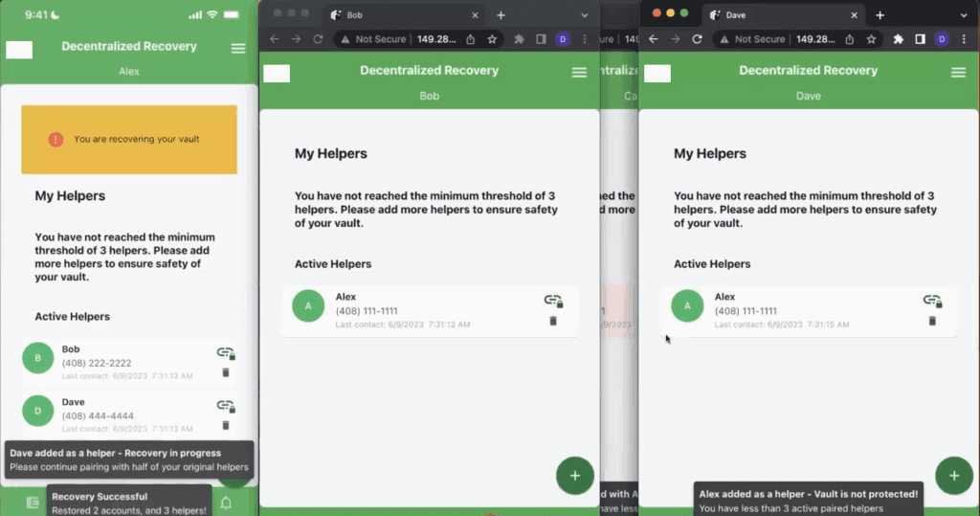
Task: Expand the tab search chevron in Bob's window
Action: tap(586, 15)
